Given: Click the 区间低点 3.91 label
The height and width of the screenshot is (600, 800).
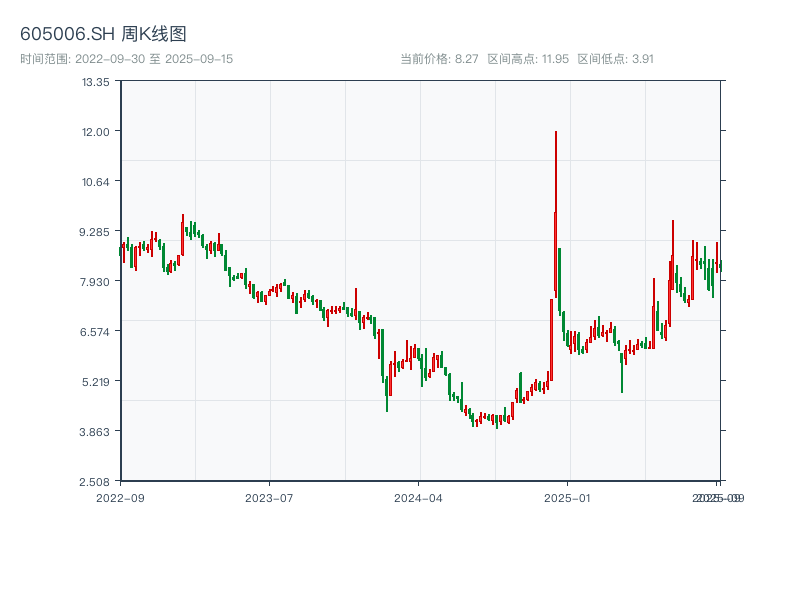Looking at the screenshot, I should [x=615, y=59].
